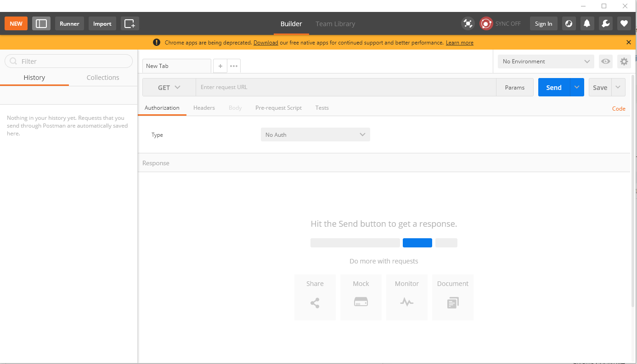Click the request URL input field
Viewport: 637px width, 364px height.
346,87
